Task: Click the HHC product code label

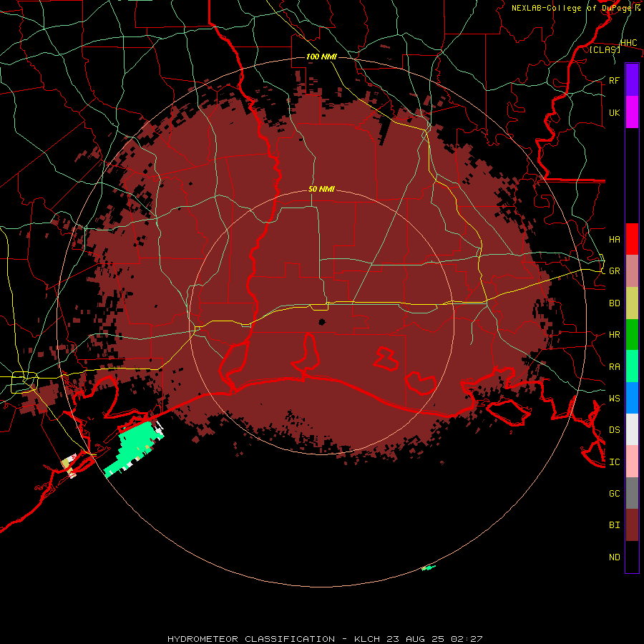Action: point(629,43)
